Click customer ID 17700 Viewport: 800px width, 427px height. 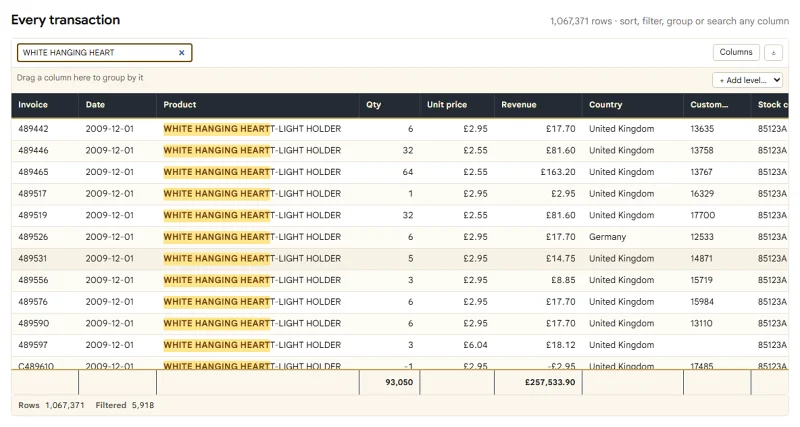(703, 215)
